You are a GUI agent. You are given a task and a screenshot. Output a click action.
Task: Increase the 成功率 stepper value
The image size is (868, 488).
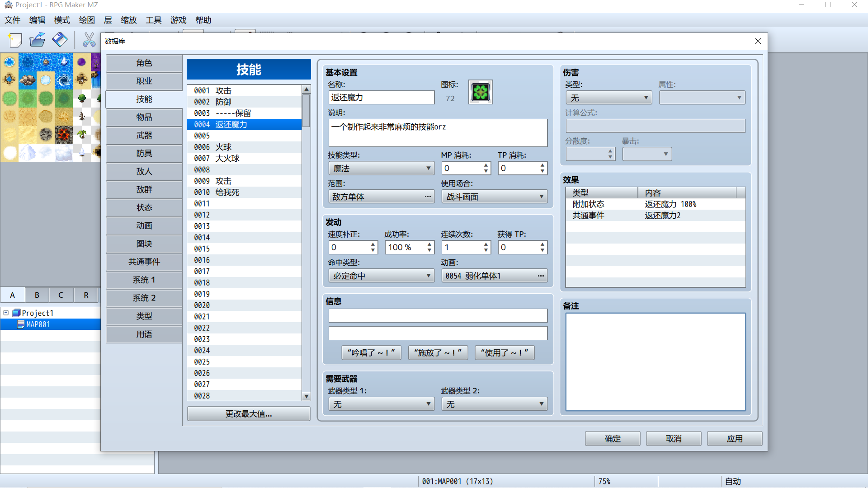(429, 244)
